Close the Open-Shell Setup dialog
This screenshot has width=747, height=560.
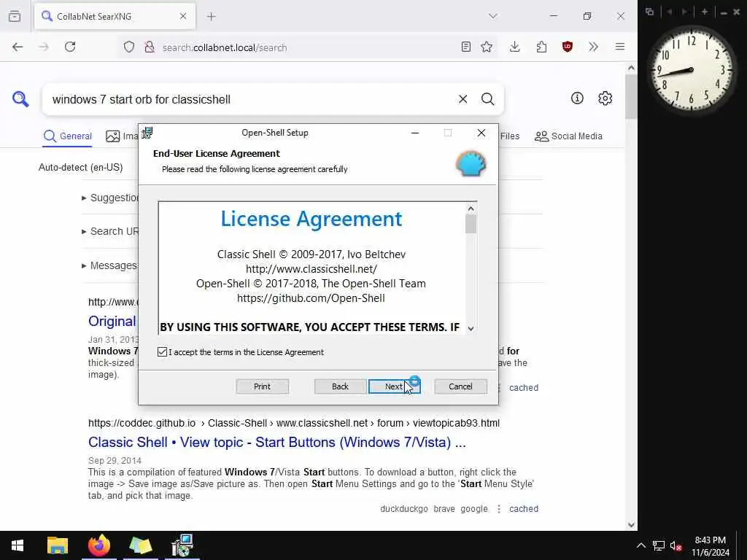[x=481, y=133]
